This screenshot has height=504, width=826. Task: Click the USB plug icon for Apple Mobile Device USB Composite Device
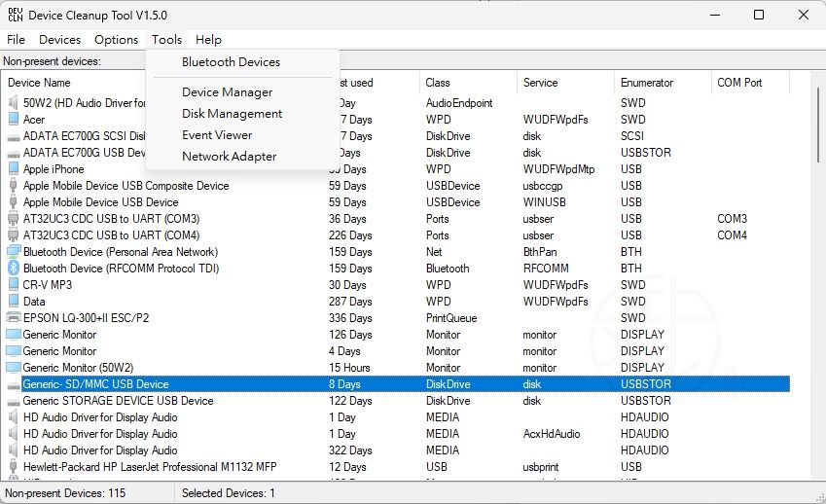pos(14,186)
